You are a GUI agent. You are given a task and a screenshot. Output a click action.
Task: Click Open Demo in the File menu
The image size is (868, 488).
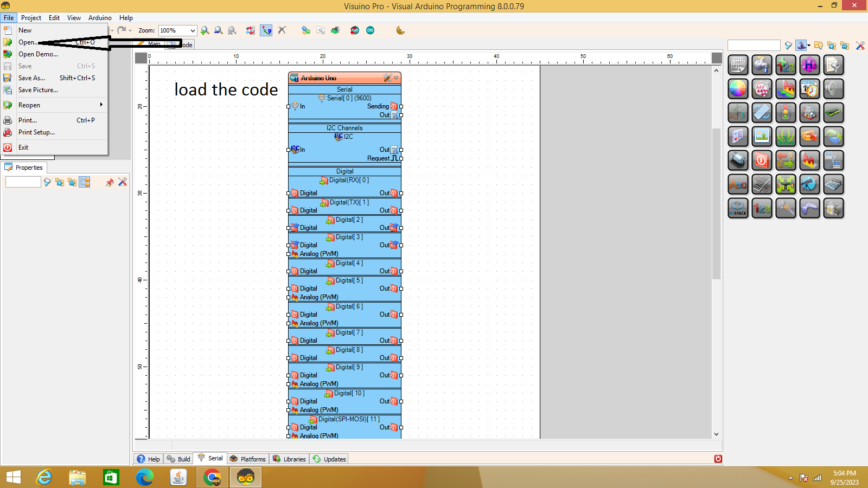(37, 54)
